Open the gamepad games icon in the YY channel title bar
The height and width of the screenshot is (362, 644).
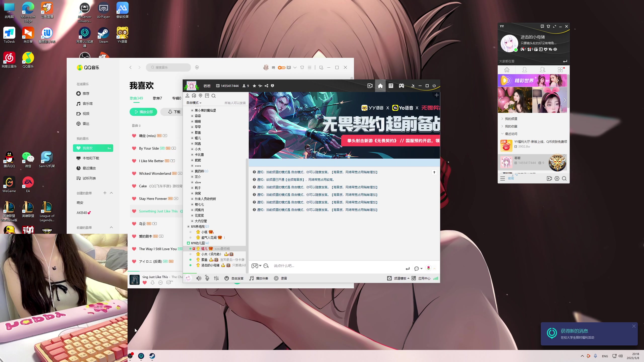tap(401, 86)
